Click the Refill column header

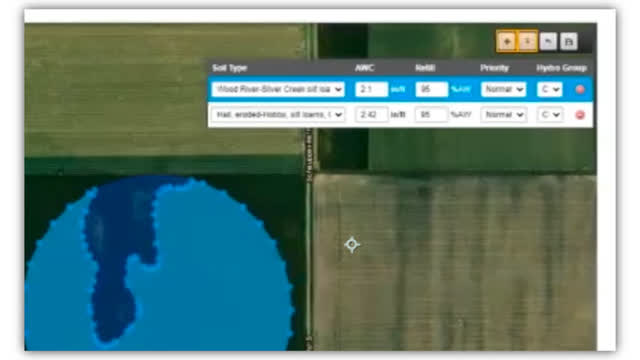(x=425, y=68)
